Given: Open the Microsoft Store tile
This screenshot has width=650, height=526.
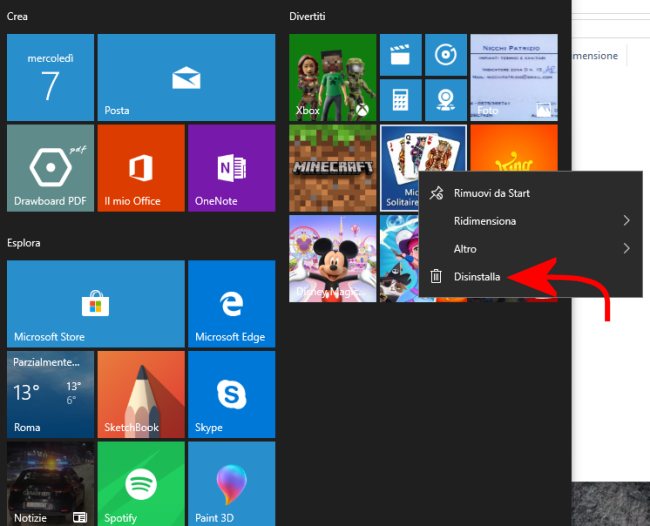Looking at the screenshot, I should [x=96, y=304].
